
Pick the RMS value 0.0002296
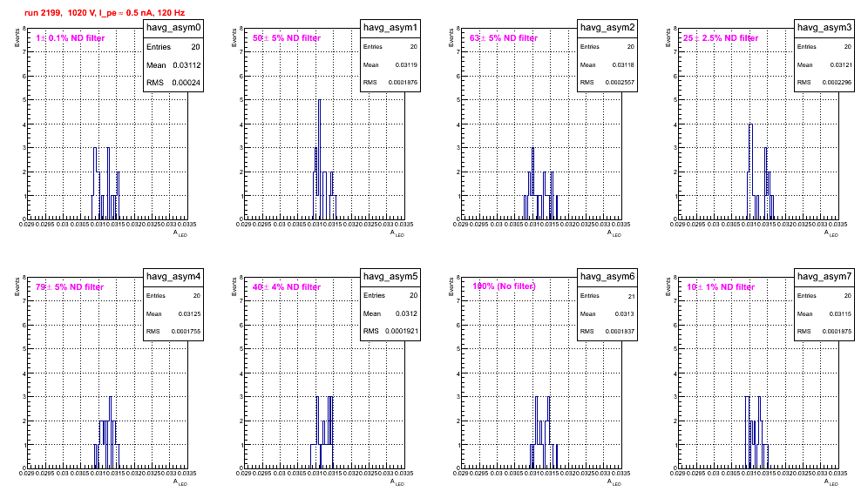[837, 83]
